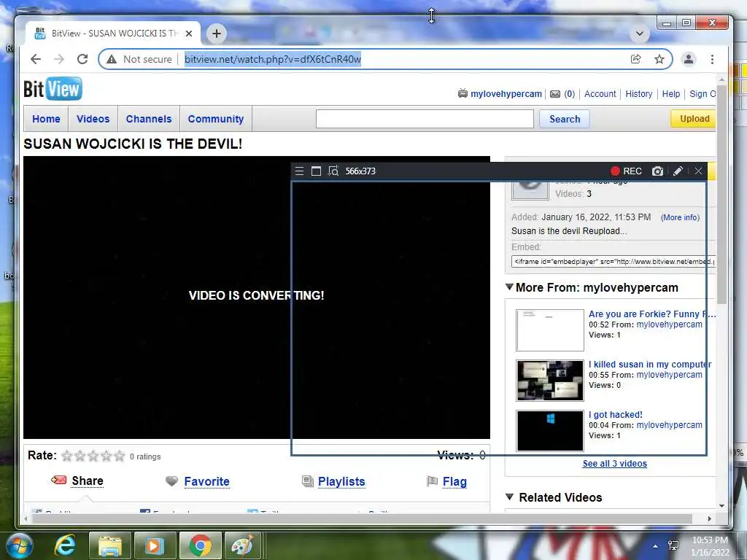Image resolution: width=747 pixels, height=560 pixels.
Task: Start recording with the REC button
Action: click(626, 171)
